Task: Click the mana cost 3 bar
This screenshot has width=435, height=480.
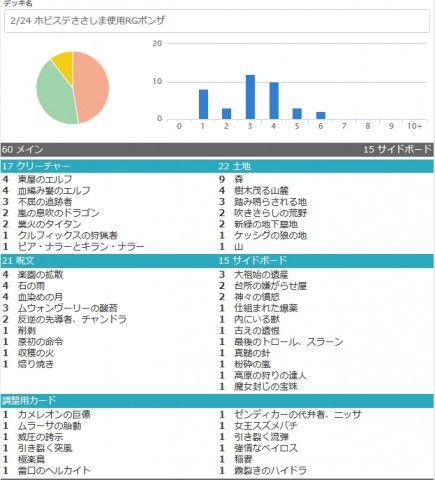Action: pyautogui.click(x=250, y=97)
